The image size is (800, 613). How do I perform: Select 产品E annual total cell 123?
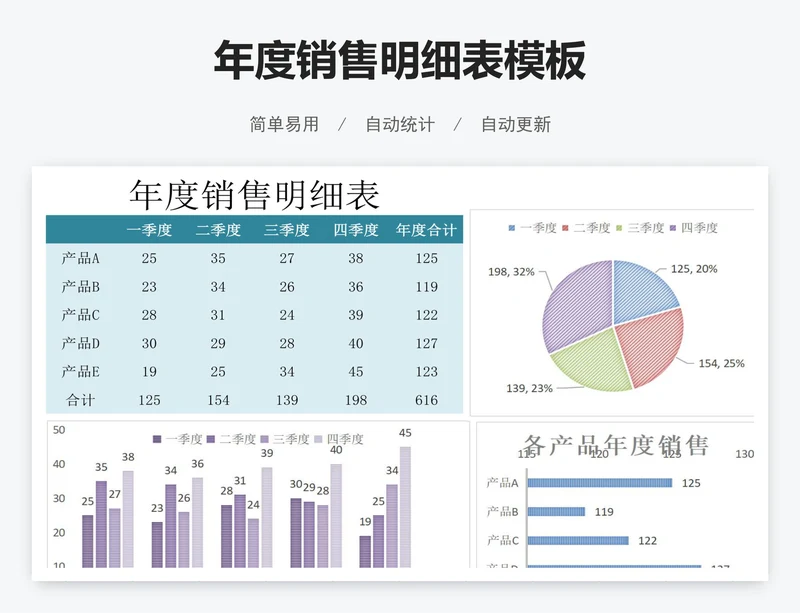point(427,372)
